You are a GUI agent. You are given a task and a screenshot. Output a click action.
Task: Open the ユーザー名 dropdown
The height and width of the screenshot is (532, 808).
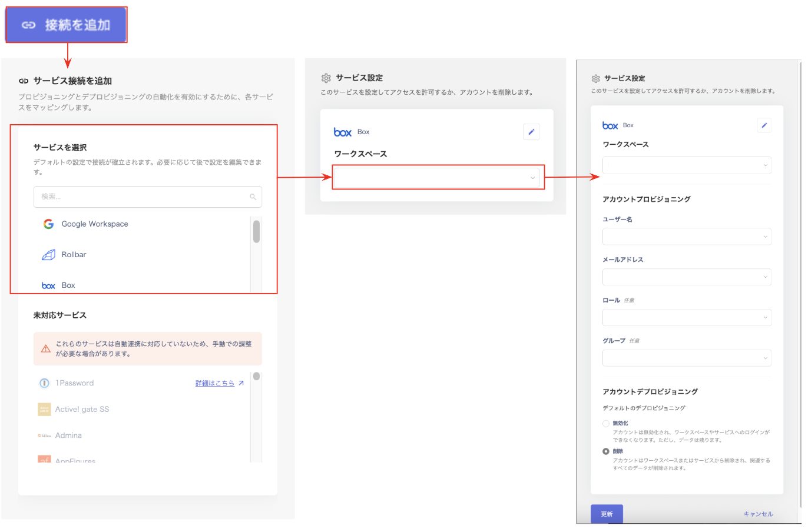(687, 237)
